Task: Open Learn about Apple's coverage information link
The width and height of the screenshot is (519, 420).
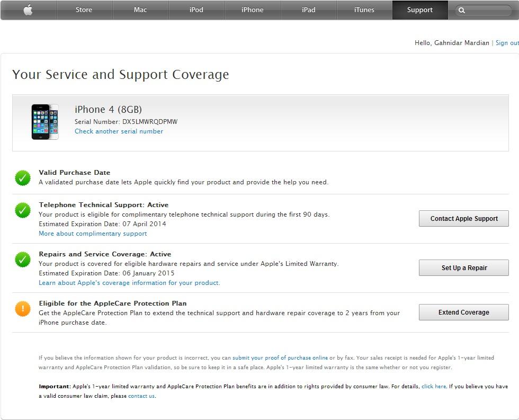Action: (129, 283)
